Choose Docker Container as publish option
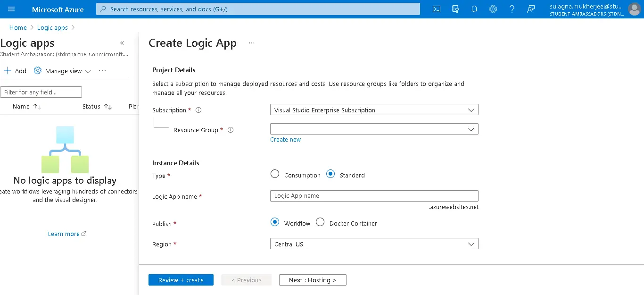The image size is (644, 295). [320, 222]
